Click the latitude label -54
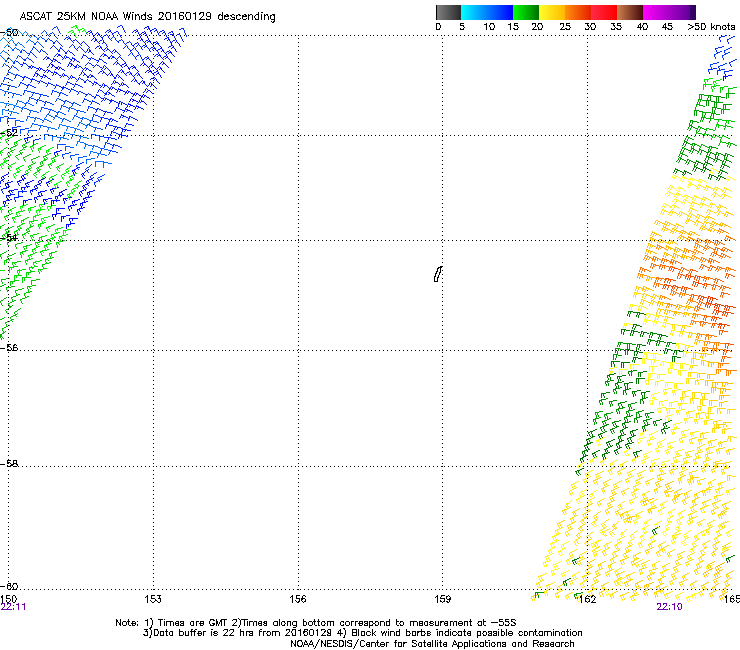The height and width of the screenshot is (650, 740). coord(9,237)
